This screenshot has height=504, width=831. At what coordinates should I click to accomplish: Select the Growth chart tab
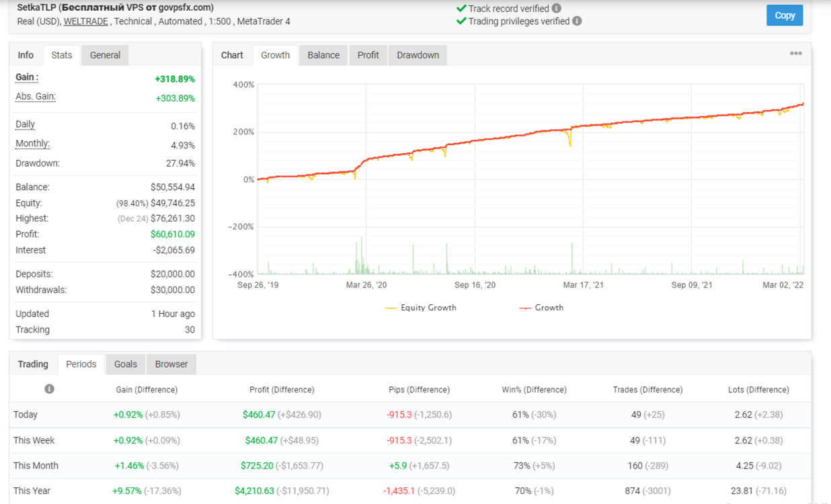276,55
